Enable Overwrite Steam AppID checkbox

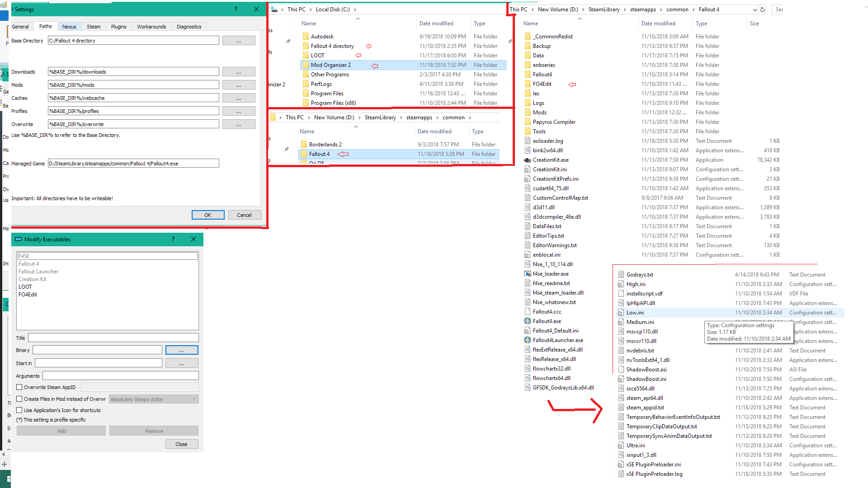(19, 387)
